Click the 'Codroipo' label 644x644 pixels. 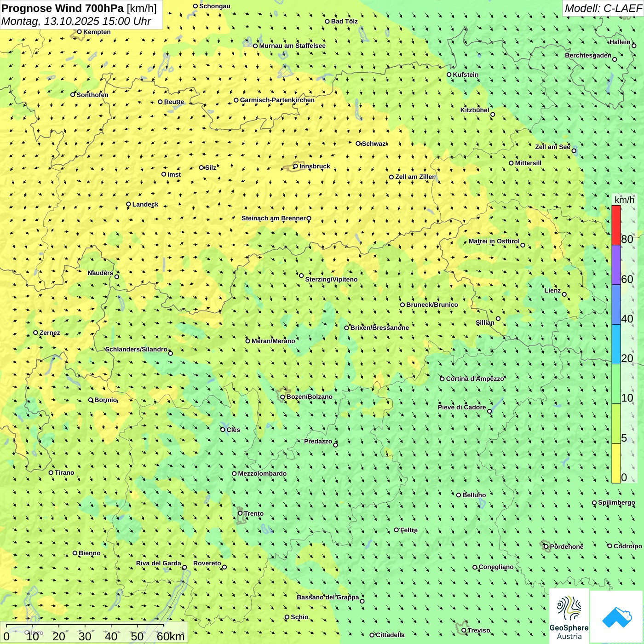click(628, 546)
